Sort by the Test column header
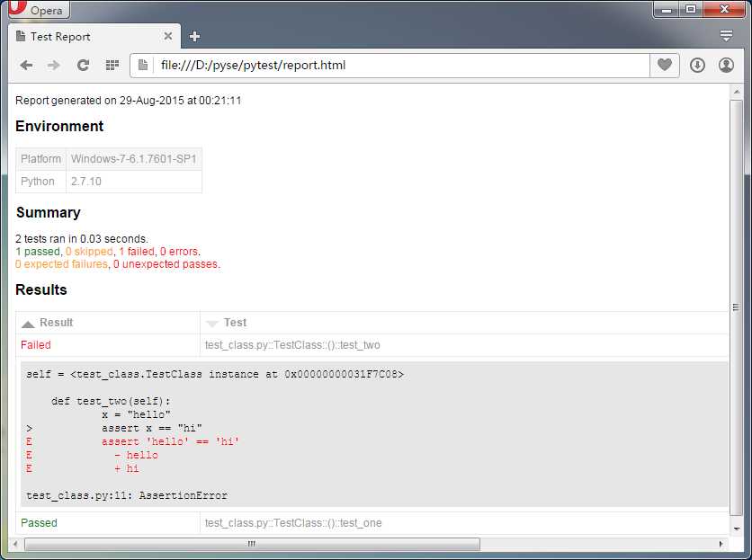 click(x=464, y=323)
